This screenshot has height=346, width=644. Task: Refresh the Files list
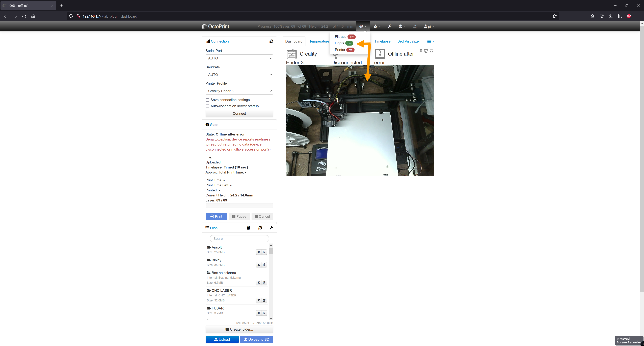pyautogui.click(x=260, y=228)
